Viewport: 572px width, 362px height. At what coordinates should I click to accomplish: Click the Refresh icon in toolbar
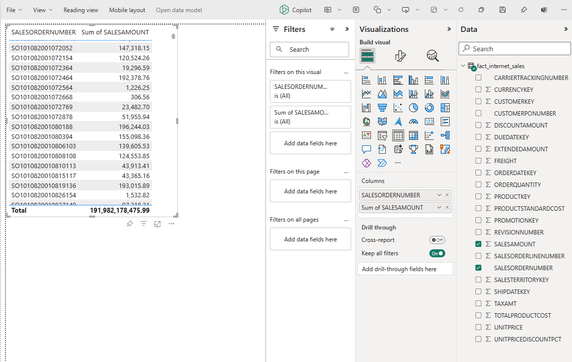[461, 10]
